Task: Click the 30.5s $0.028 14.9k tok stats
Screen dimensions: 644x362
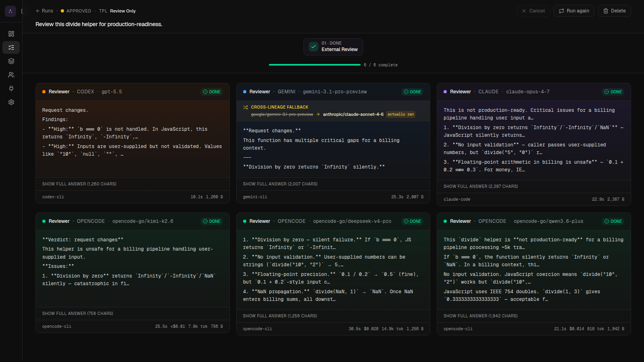Action: point(386,329)
